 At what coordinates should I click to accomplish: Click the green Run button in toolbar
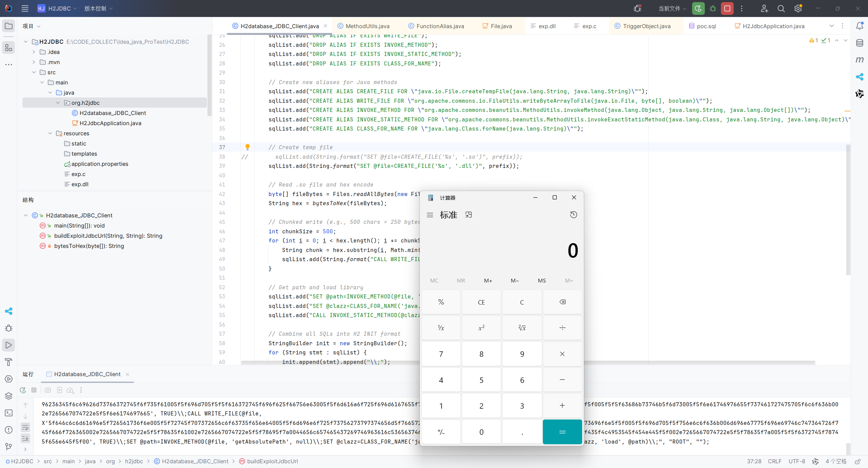point(698,8)
